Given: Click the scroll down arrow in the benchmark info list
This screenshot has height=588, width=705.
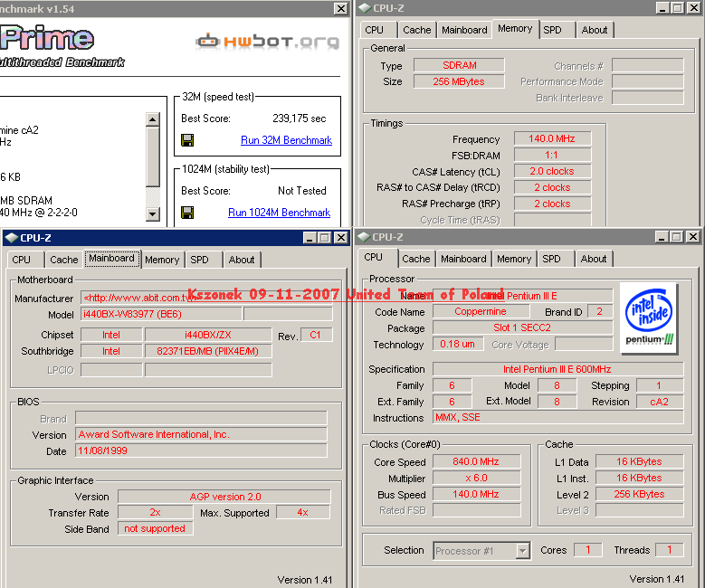Looking at the screenshot, I should click(x=152, y=214).
